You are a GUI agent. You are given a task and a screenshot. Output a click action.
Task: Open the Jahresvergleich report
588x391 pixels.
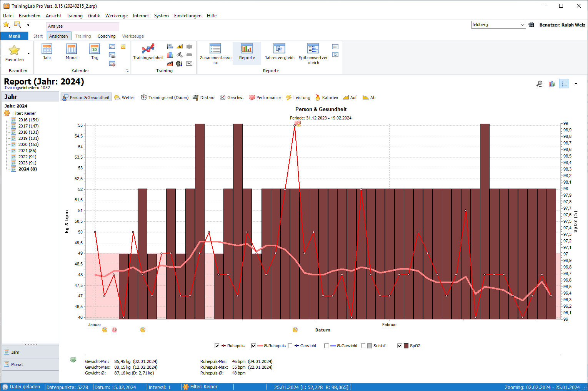click(280, 52)
